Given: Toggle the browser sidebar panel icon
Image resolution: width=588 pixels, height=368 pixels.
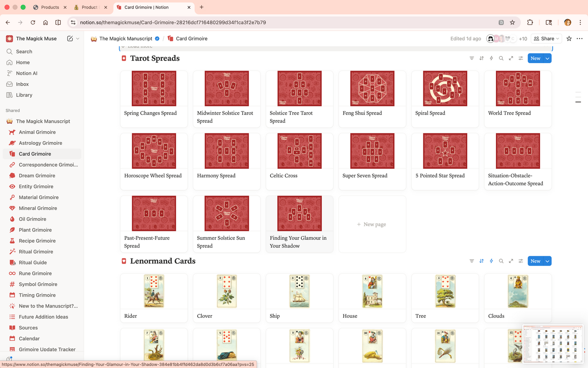Looking at the screenshot, I should [x=58, y=22].
